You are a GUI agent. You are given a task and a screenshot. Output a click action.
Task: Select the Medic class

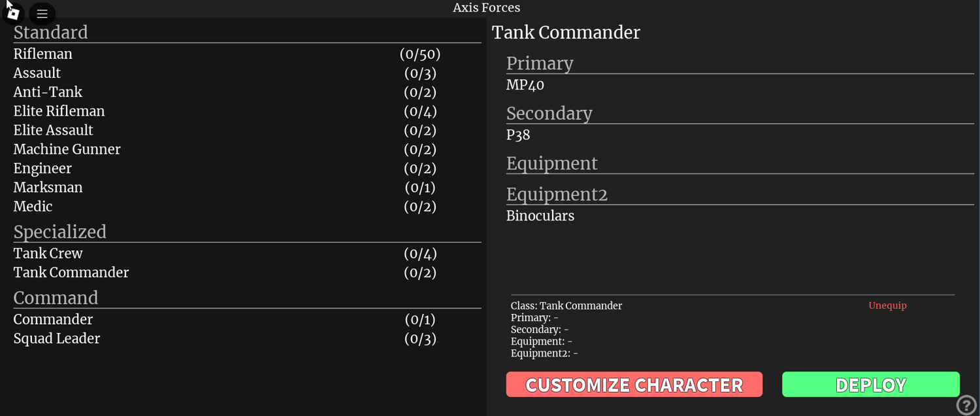pos(247,206)
